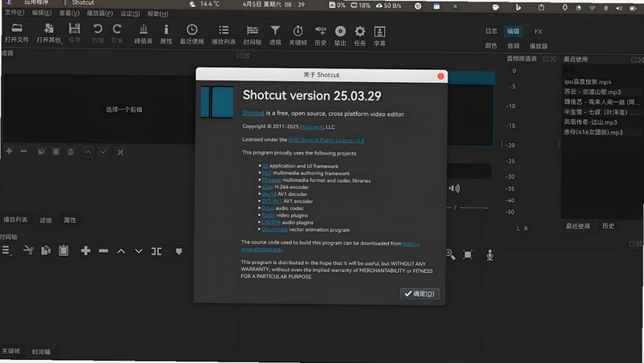Select the 属性 tab below filters panel
Image resolution: width=644 pixels, height=363 pixels.
tap(70, 220)
